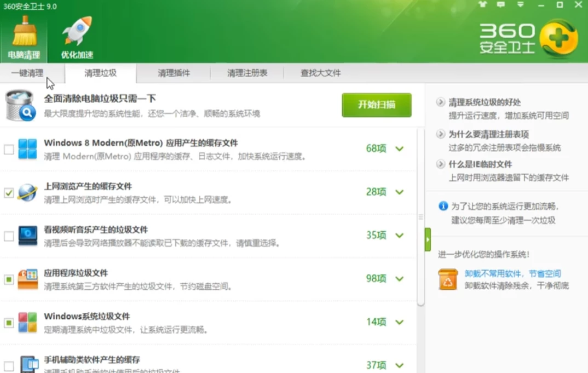
Task: Toggle the 应用程序垃圾文件 checkbox
Action: [x=9, y=279]
